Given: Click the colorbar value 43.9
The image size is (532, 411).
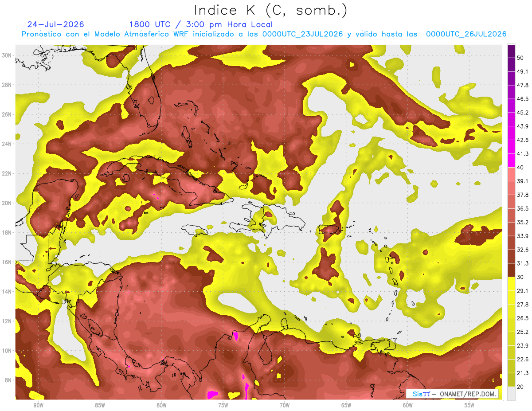Looking at the screenshot, I should pos(523,126).
